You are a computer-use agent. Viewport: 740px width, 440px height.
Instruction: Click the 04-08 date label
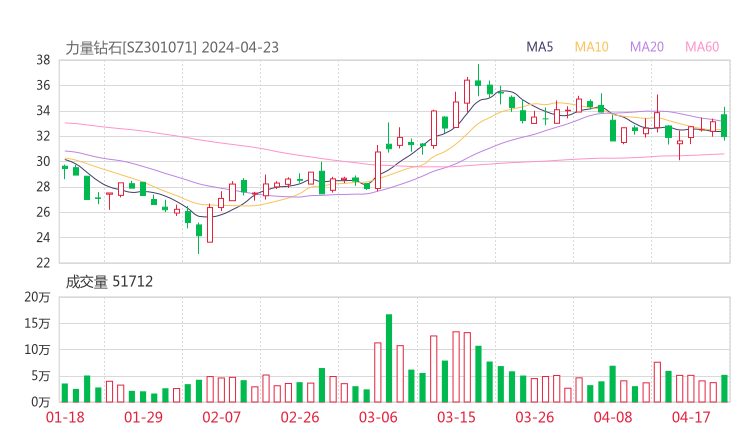[x=613, y=417]
